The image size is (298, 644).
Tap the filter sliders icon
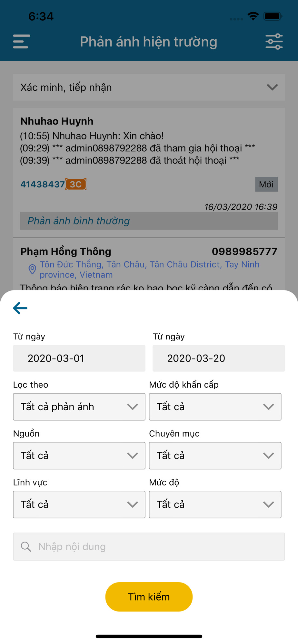274,42
